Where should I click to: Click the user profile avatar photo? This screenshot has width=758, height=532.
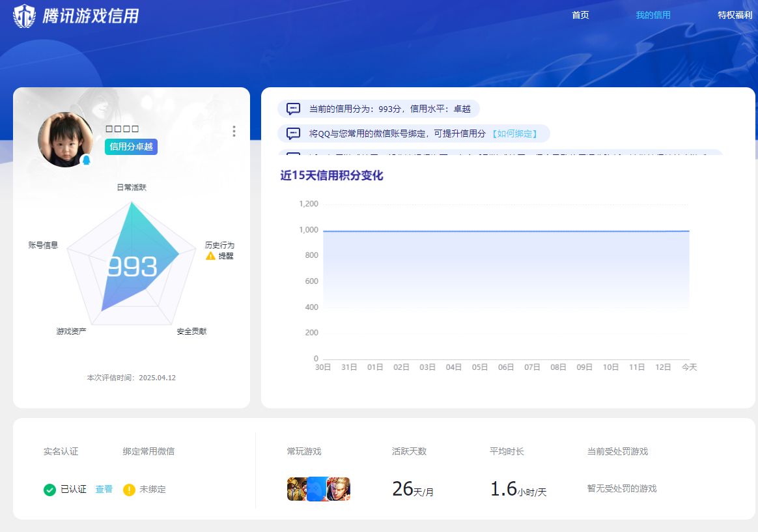point(65,139)
